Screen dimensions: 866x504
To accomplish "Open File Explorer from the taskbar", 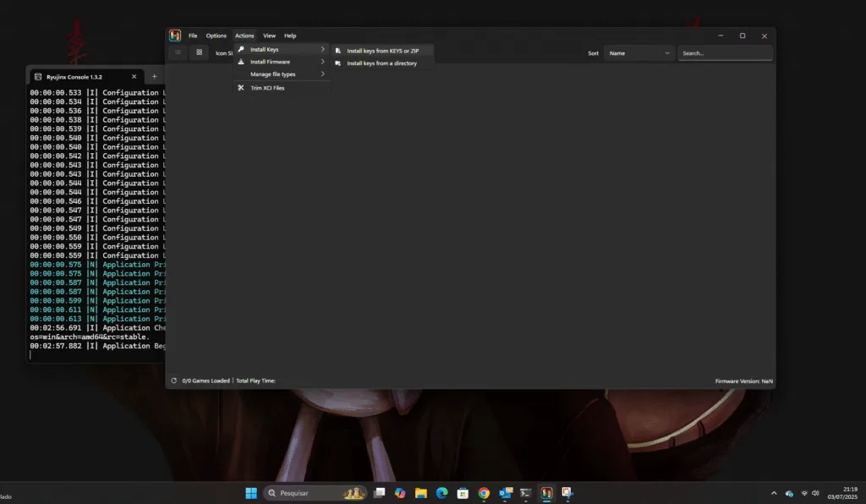I will pyautogui.click(x=421, y=493).
